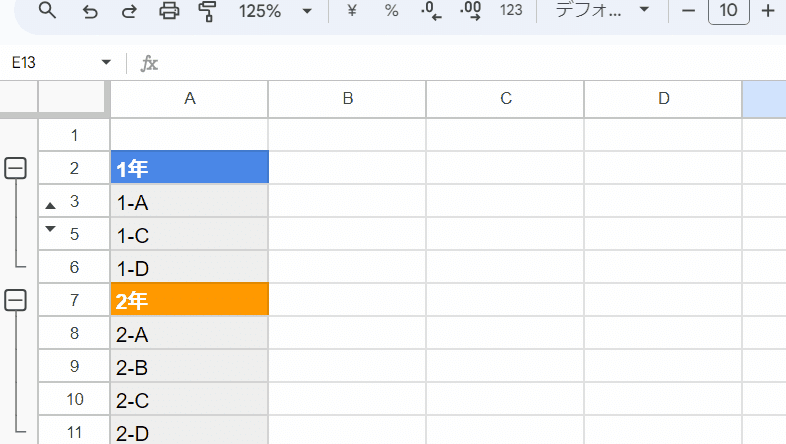Collapse the 2年 row group
786x444 pixels.
(16, 300)
